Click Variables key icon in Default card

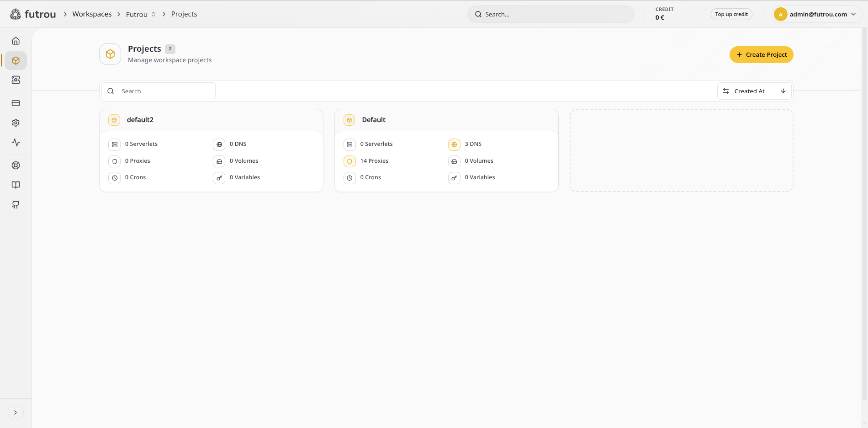[454, 178]
